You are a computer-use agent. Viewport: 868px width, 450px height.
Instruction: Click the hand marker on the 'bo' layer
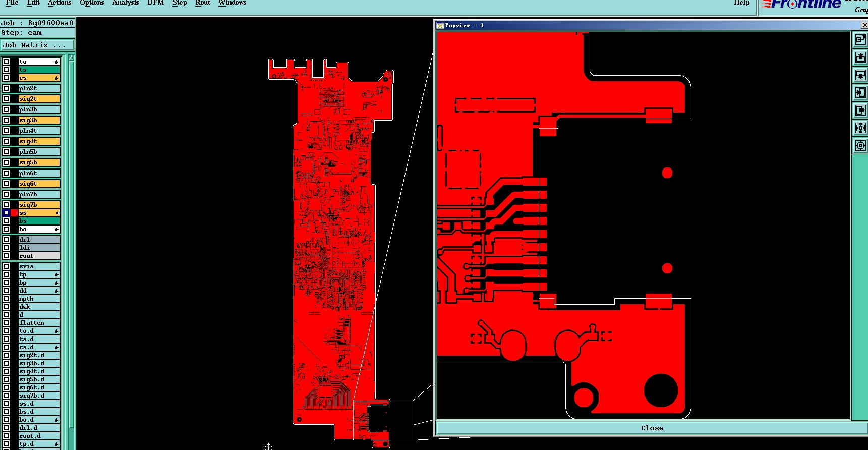[x=56, y=229]
